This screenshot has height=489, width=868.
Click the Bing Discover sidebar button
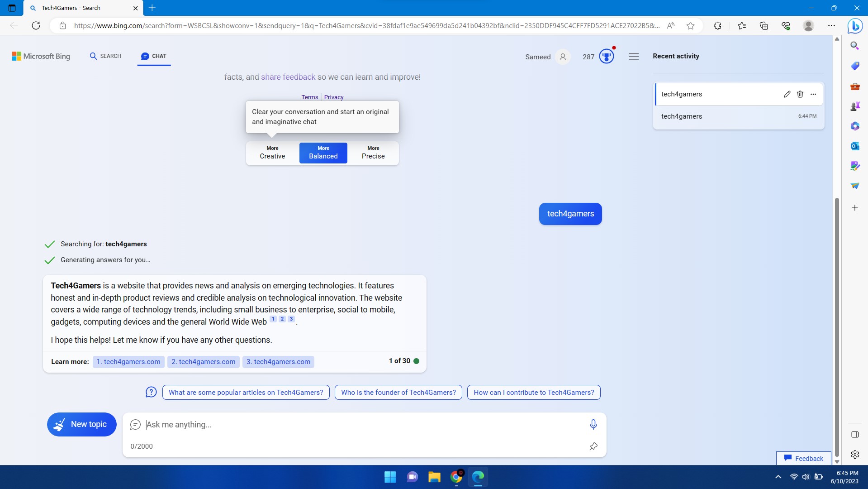(x=855, y=26)
